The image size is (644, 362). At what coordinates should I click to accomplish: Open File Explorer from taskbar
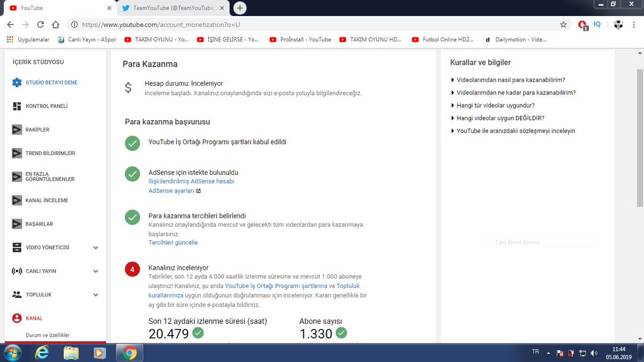point(71,353)
